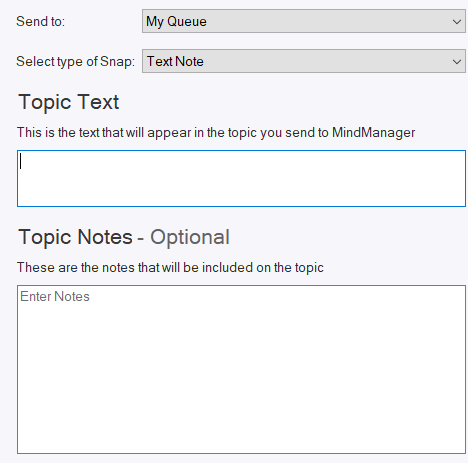The image size is (468, 463).
Task: Open the Send to dropdown
Action: 304,21
